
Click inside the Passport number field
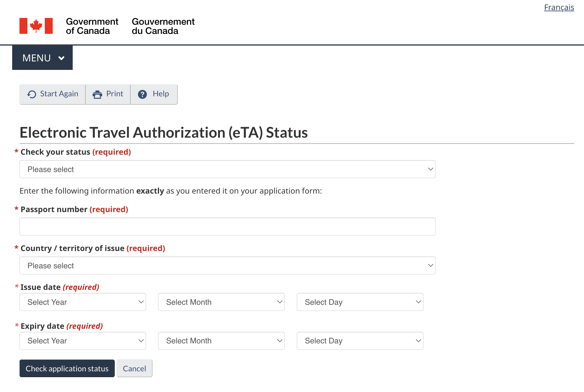[227, 226]
